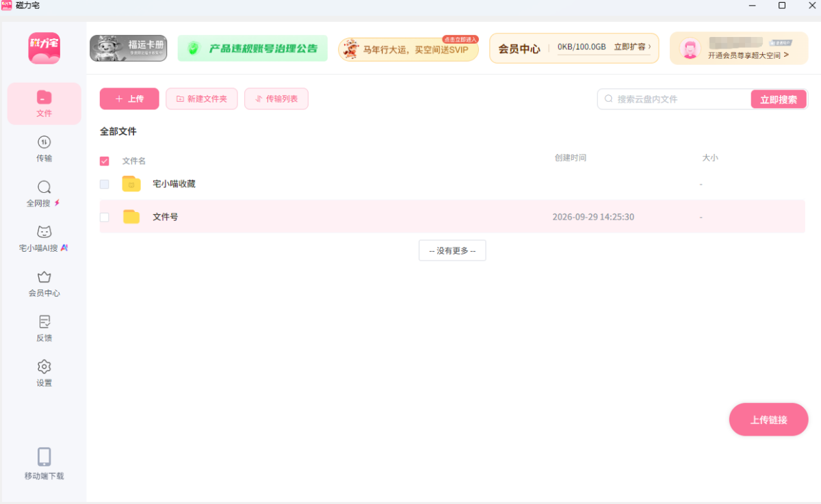Open the 宅小喵收藏 folder icon
Screen dimensions: 821x504
point(131,184)
